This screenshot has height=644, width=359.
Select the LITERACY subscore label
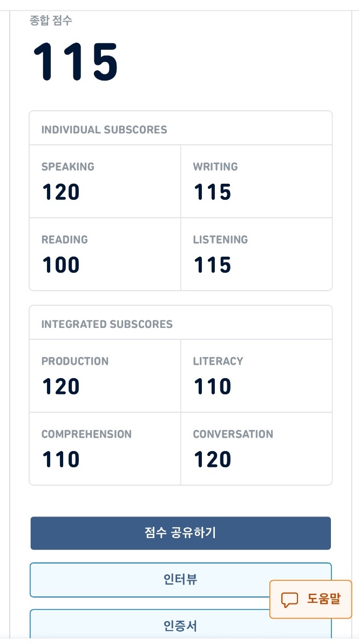coord(218,361)
